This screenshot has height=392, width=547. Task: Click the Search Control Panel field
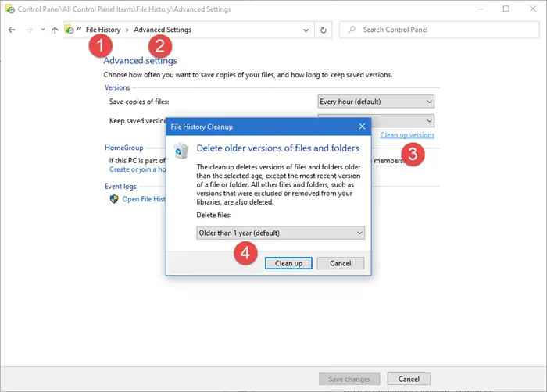tap(439, 30)
